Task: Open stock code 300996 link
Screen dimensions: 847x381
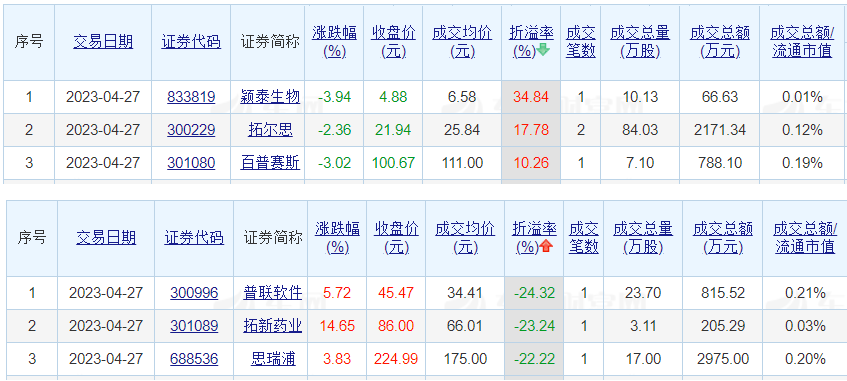Action: click(x=194, y=293)
